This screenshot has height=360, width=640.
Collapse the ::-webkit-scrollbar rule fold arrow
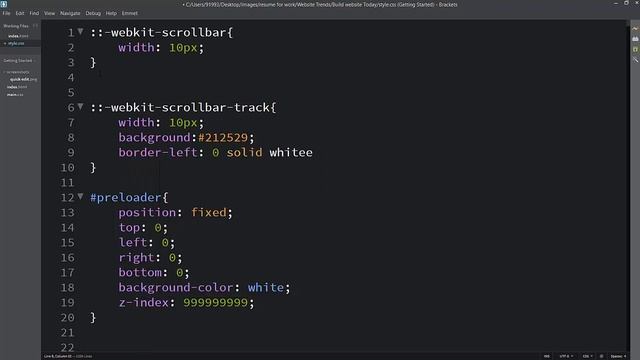pyautogui.click(x=80, y=31)
